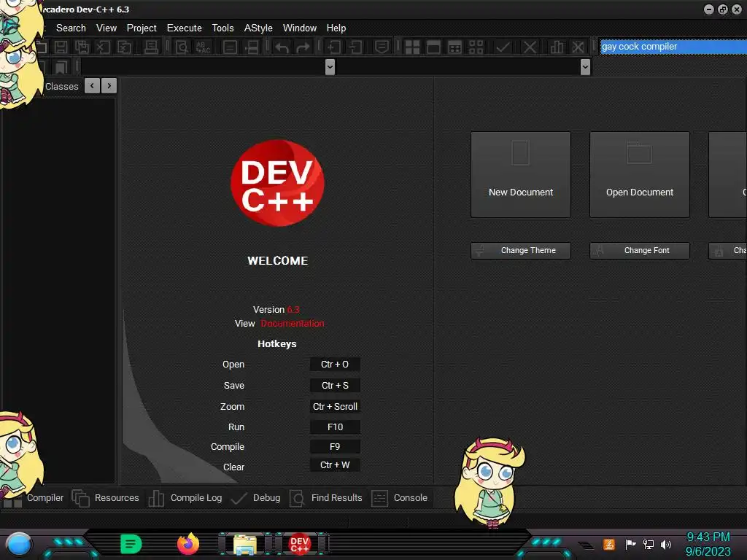This screenshot has width=747, height=560.
Task: Click the left arrow beside Classes tab
Action: 93,86
